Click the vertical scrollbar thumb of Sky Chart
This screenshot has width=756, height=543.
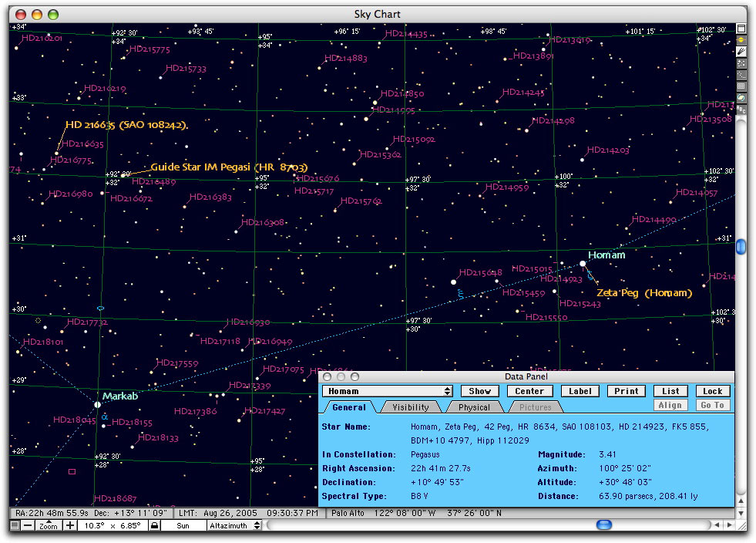pyautogui.click(x=741, y=247)
